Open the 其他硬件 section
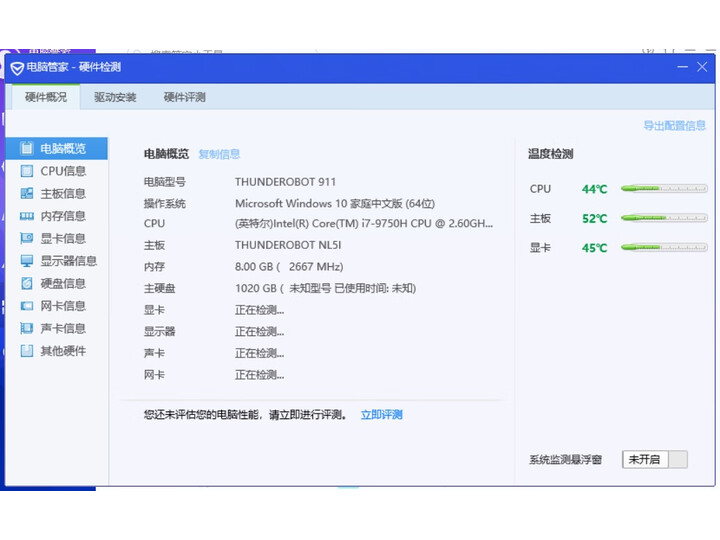720x540 pixels. tap(57, 351)
